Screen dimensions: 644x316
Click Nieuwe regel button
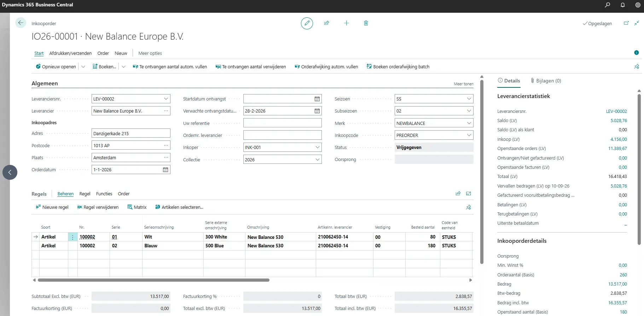[52, 207]
